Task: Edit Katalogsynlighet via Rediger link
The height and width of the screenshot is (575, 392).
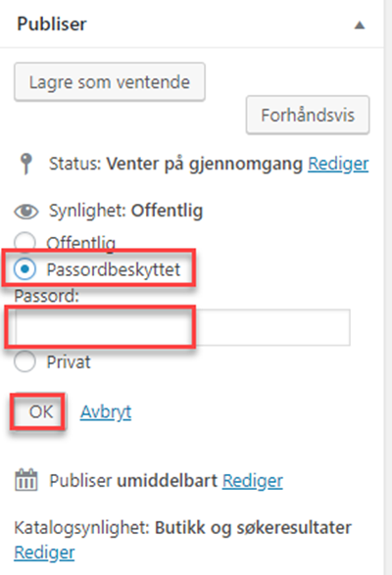Action: [44, 552]
